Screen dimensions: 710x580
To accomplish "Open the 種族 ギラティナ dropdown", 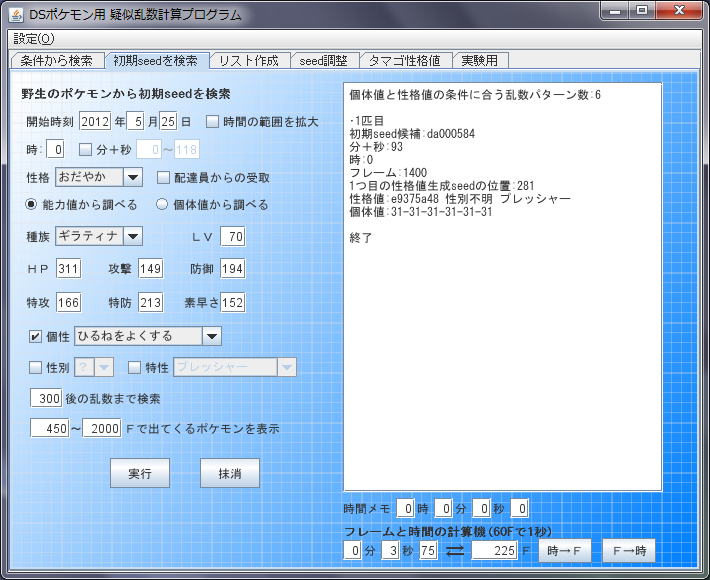I will pyautogui.click(x=133, y=236).
